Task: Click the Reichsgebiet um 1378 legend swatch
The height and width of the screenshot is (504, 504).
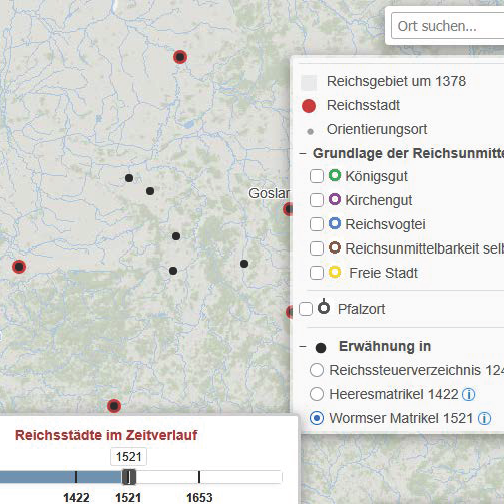Action: click(x=309, y=83)
